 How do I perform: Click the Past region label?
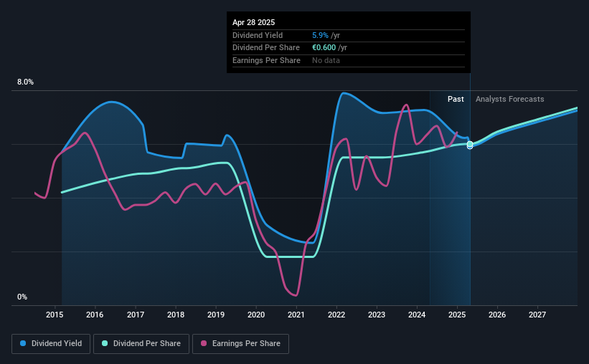pos(456,99)
